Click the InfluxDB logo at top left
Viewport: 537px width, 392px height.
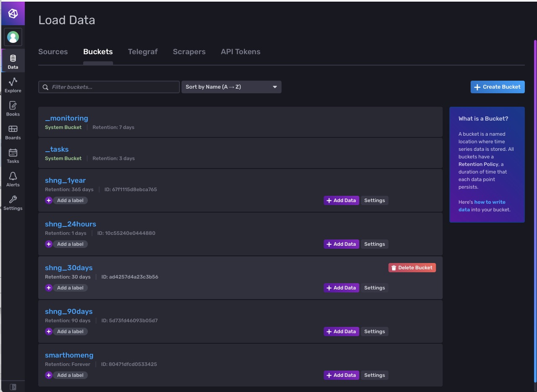[13, 13]
